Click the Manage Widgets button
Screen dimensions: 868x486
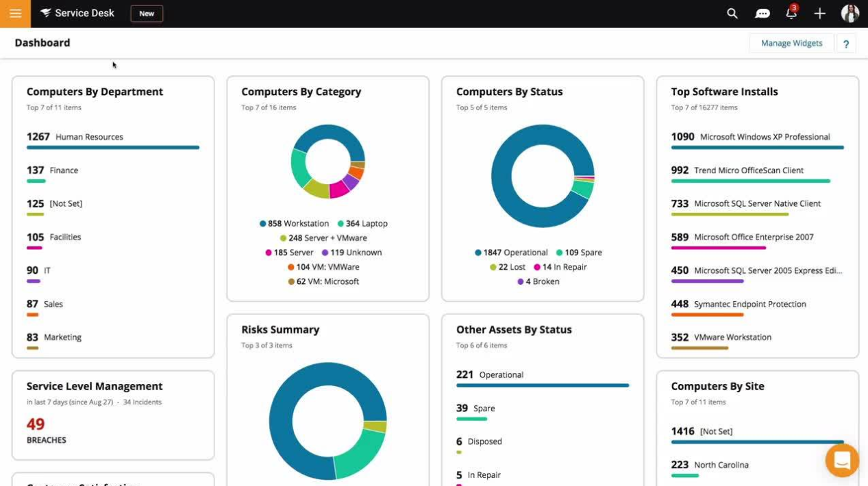791,43
